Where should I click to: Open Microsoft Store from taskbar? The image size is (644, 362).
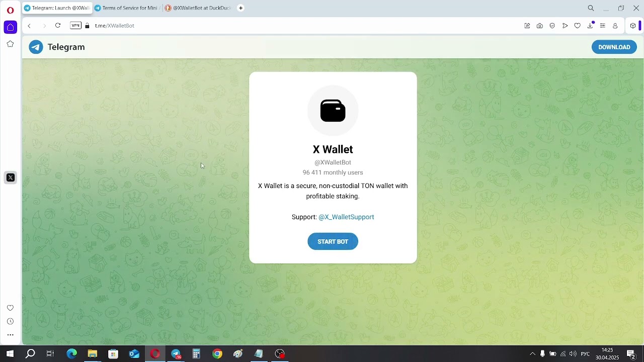[x=113, y=354]
